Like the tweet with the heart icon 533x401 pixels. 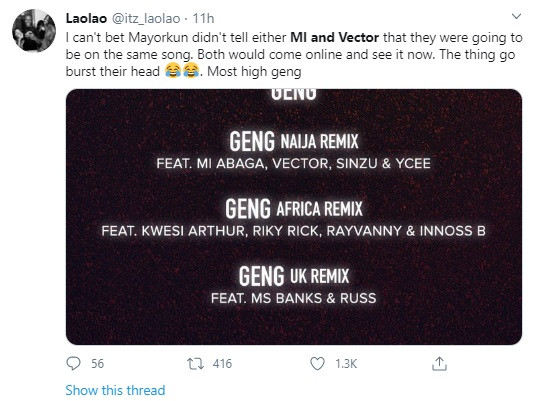pos(317,364)
